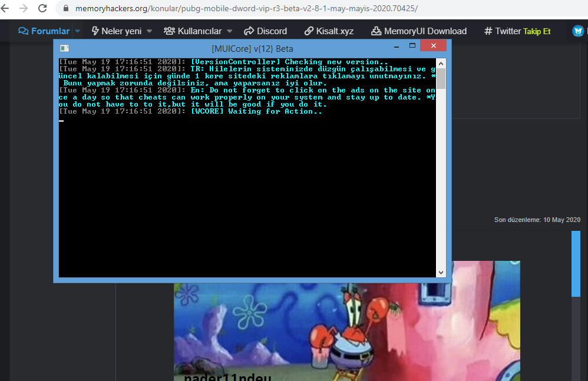Image resolution: width=588 pixels, height=381 pixels.
Task: Open the Kisalt.xyz link
Action: [x=329, y=31]
